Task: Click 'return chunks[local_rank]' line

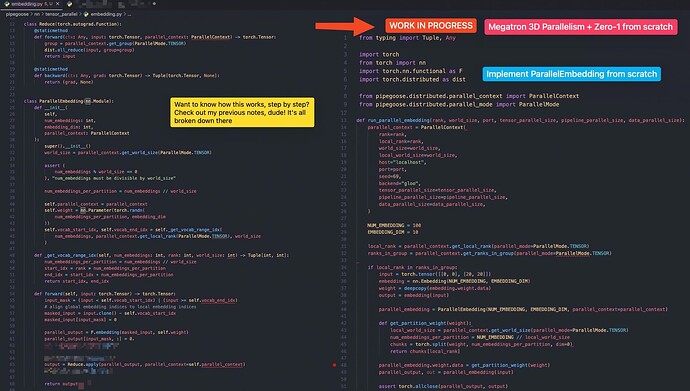Action: pos(425,351)
